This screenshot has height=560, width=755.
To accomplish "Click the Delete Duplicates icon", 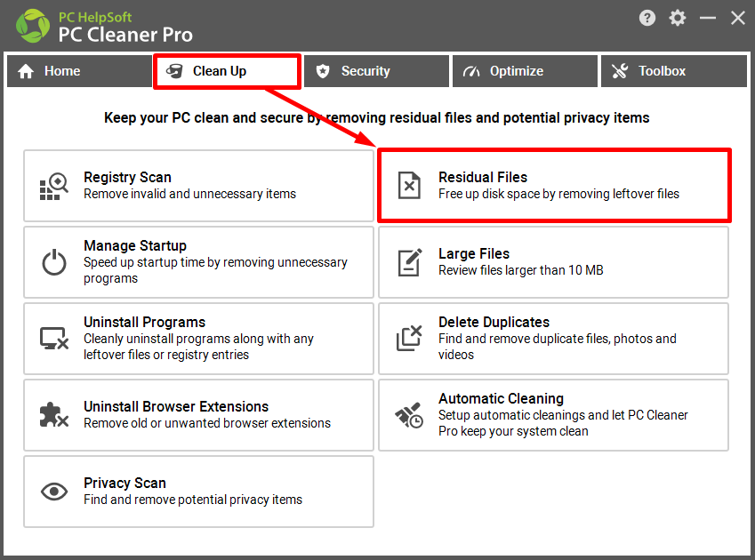I will click(409, 338).
